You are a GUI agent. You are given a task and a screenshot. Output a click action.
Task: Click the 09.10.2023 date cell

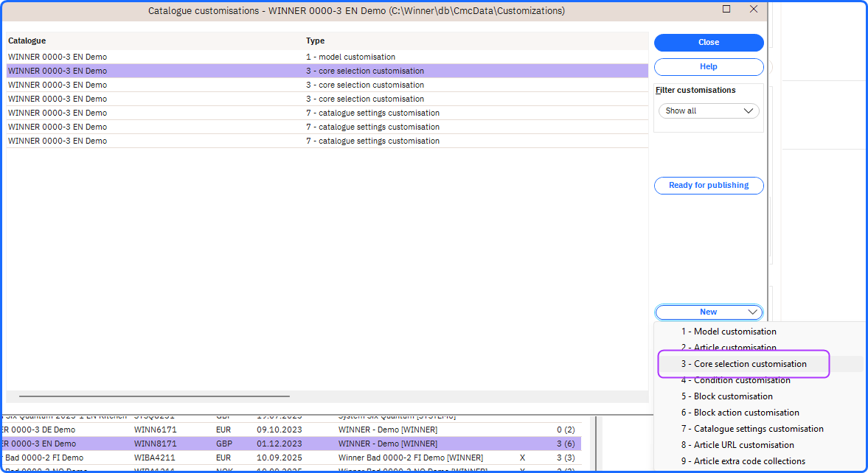click(280, 430)
